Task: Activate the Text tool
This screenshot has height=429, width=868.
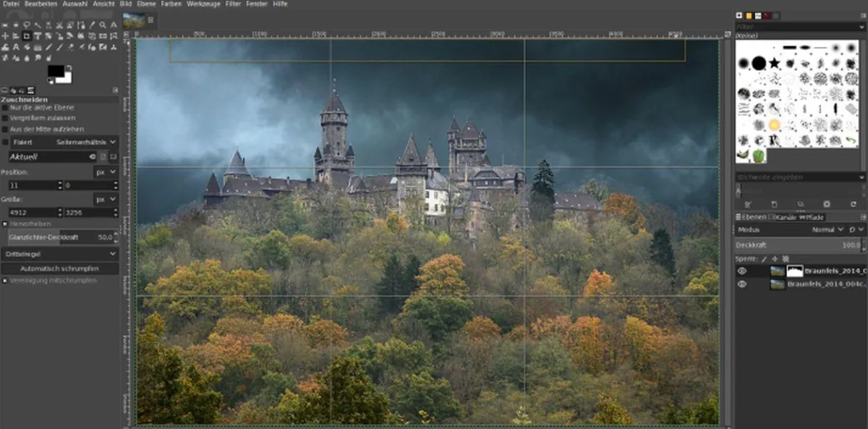Action: [16, 47]
